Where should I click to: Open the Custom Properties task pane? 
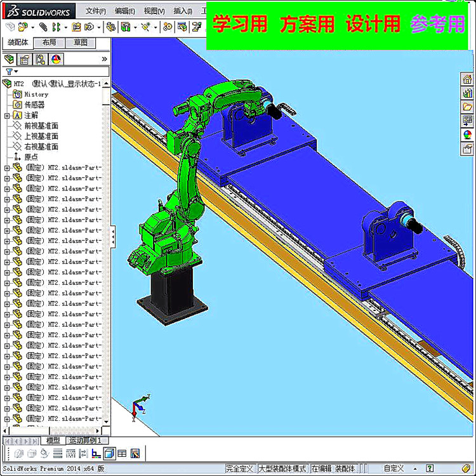[x=467, y=149]
